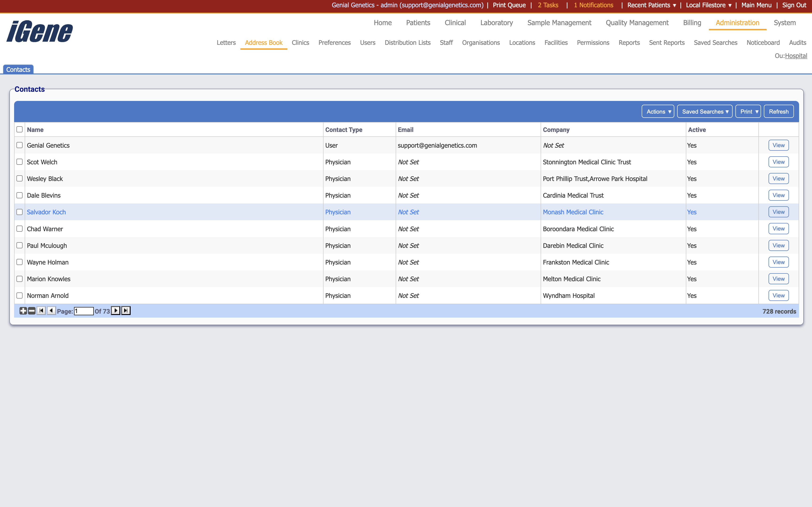Jump to the last page of contacts
This screenshot has height=507, width=812.
click(x=126, y=311)
